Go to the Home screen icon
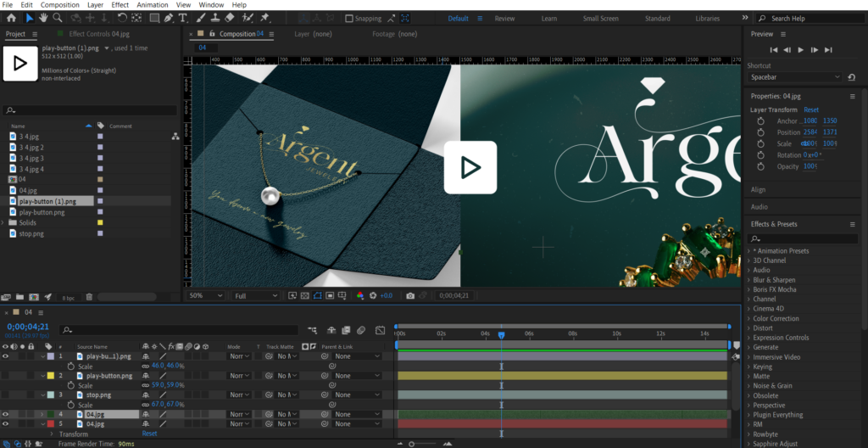868x448 pixels. coord(11,19)
